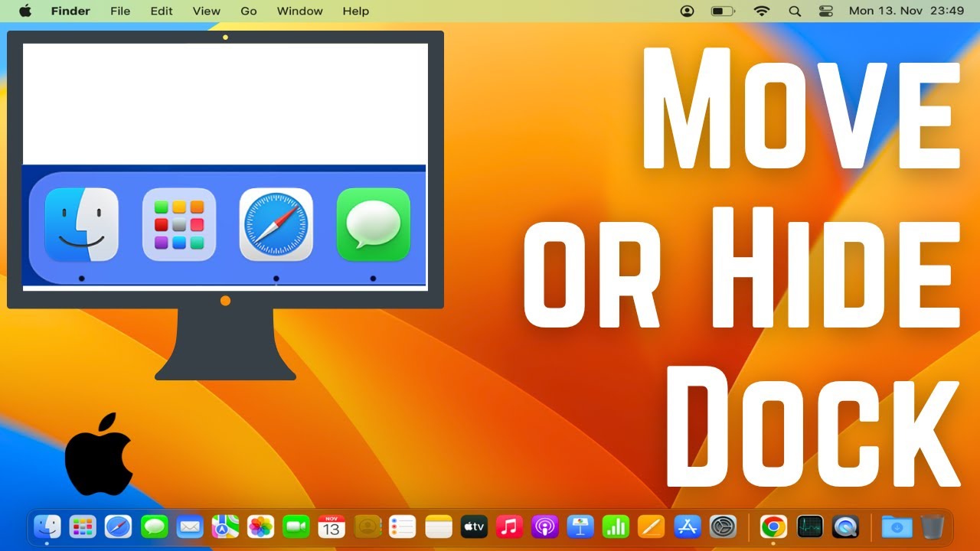Viewport: 980px width, 551px height.
Task: Open the Edit menu
Action: click(162, 11)
